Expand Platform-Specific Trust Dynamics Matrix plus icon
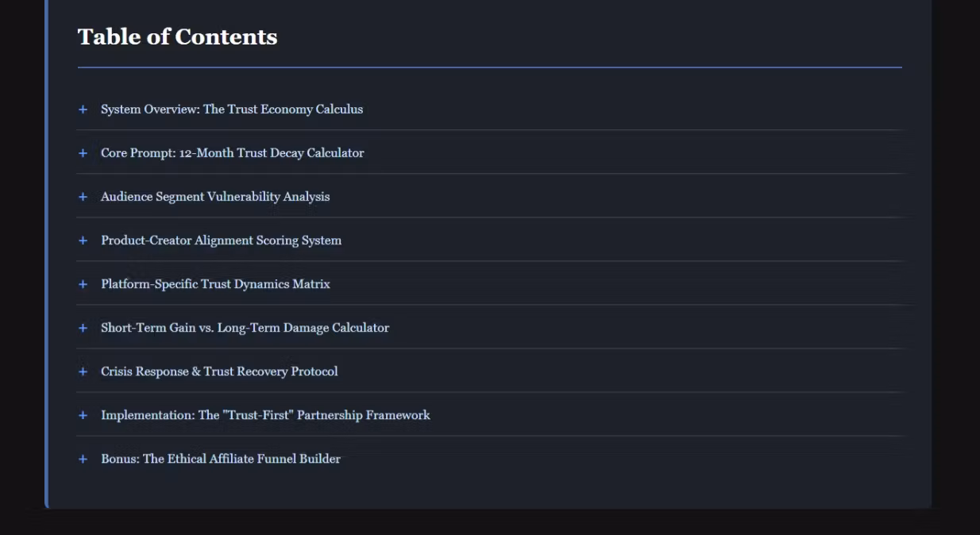The width and height of the screenshot is (980, 535). (x=83, y=284)
